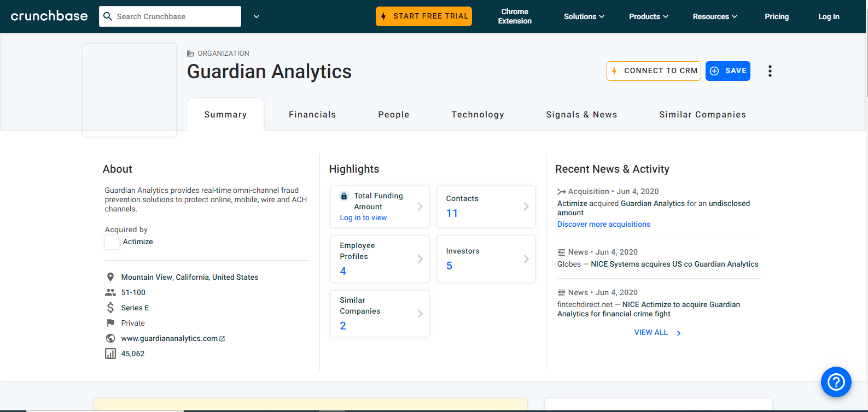Open the Technology tab

(x=477, y=115)
